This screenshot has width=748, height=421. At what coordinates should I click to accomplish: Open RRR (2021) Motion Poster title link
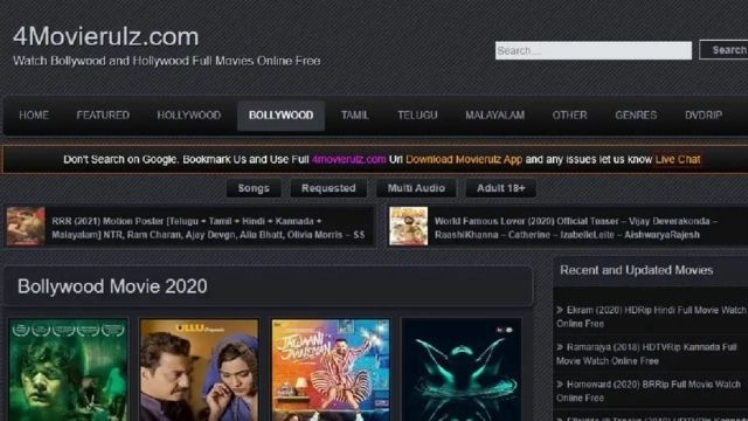click(208, 228)
